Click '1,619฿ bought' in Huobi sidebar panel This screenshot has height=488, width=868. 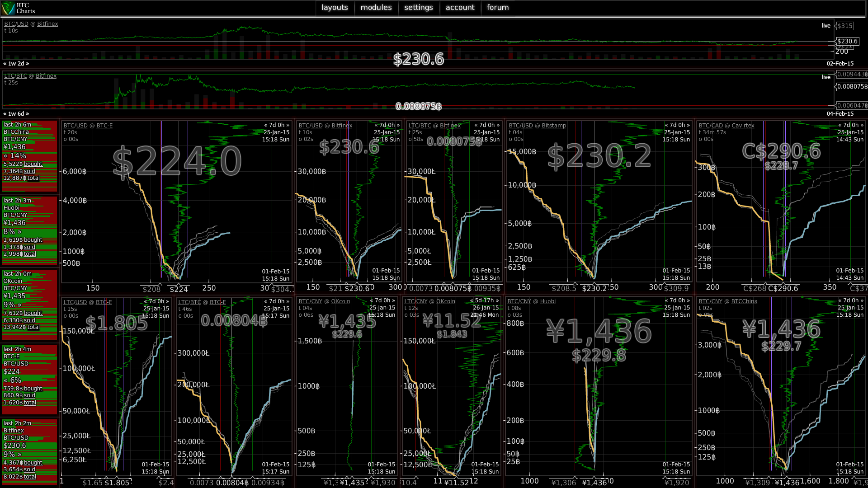23,240
